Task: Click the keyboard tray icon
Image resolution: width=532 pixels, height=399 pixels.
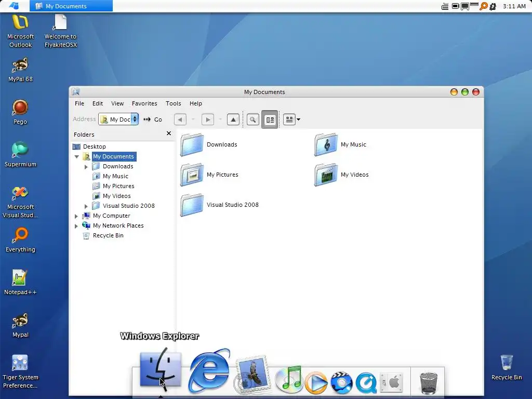Action: tap(445, 6)
